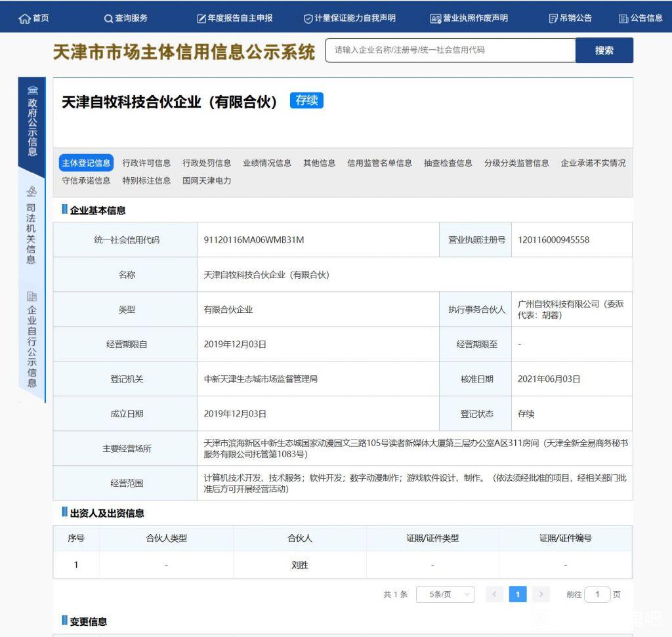Screen dimensions: 672x637
Task: Click the shield icon beside 计量保证能力自我声明
Action: click(308, 18)
